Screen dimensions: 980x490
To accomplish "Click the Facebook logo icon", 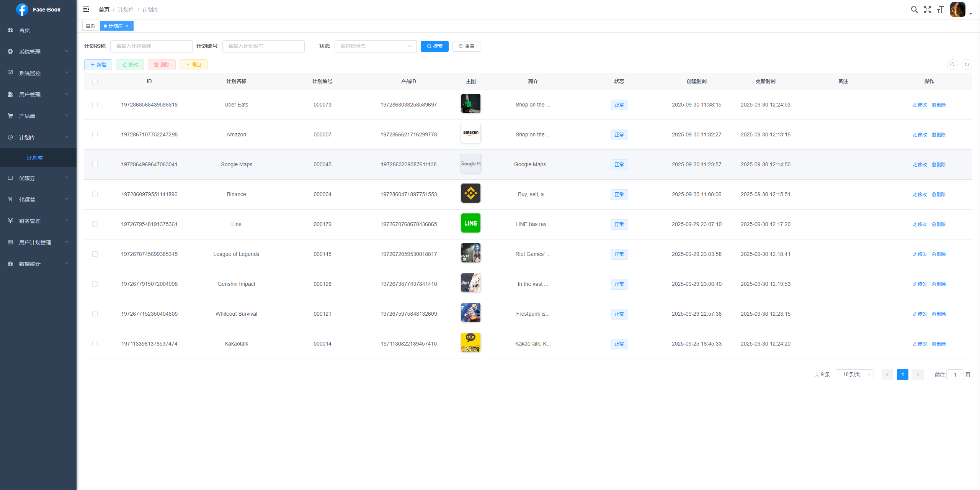I will pyautogui.click(x=22, y=10).
